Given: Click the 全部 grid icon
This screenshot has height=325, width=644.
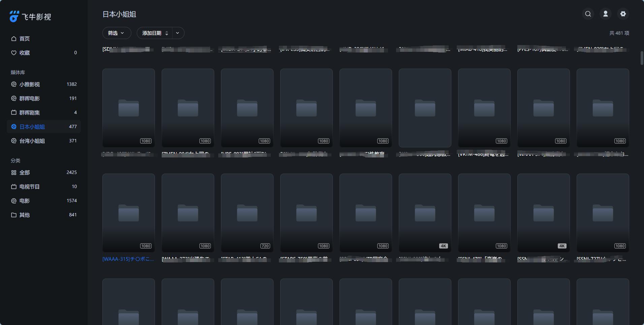Looking at the screenshot, I should [14, 173].
